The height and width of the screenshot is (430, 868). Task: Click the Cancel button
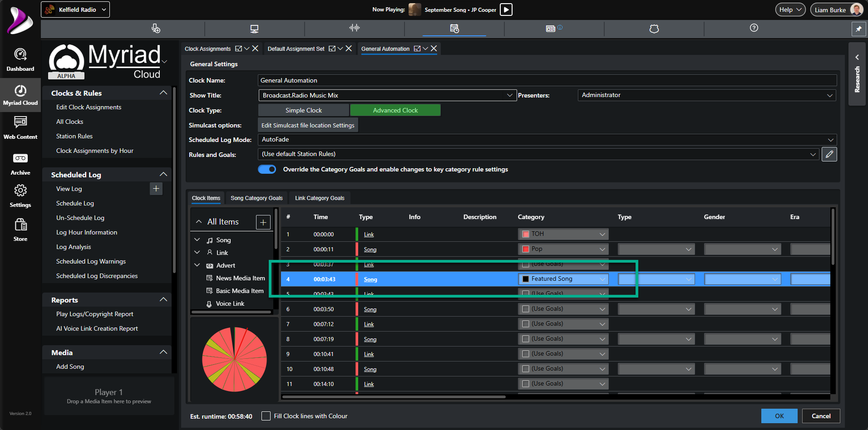tap(821, 416)
